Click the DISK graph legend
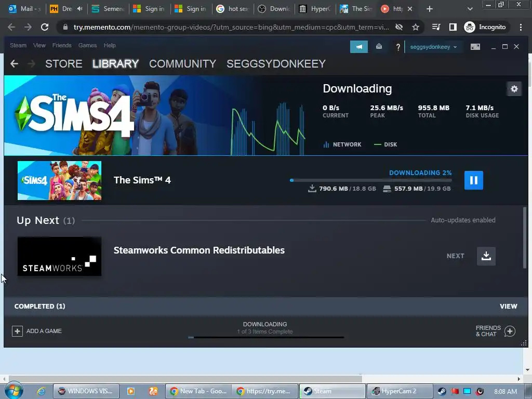The image size is (532, 399). (385, 144)
